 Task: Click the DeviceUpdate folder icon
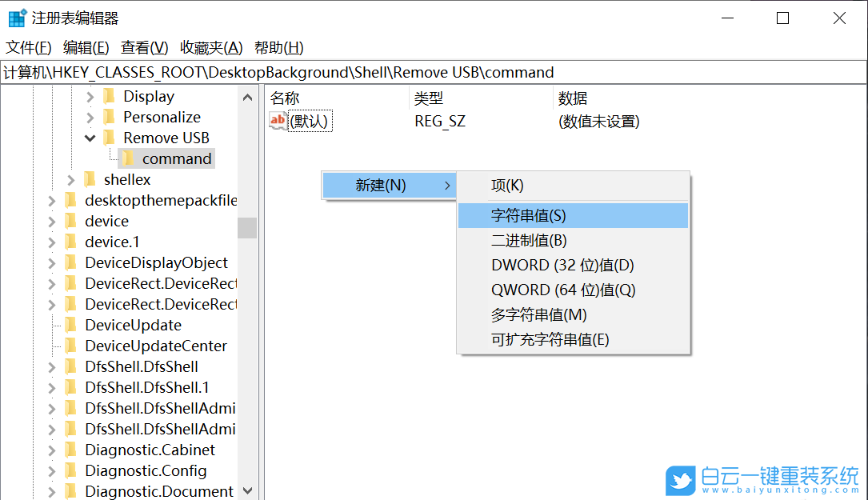click(x=70, y=325)
